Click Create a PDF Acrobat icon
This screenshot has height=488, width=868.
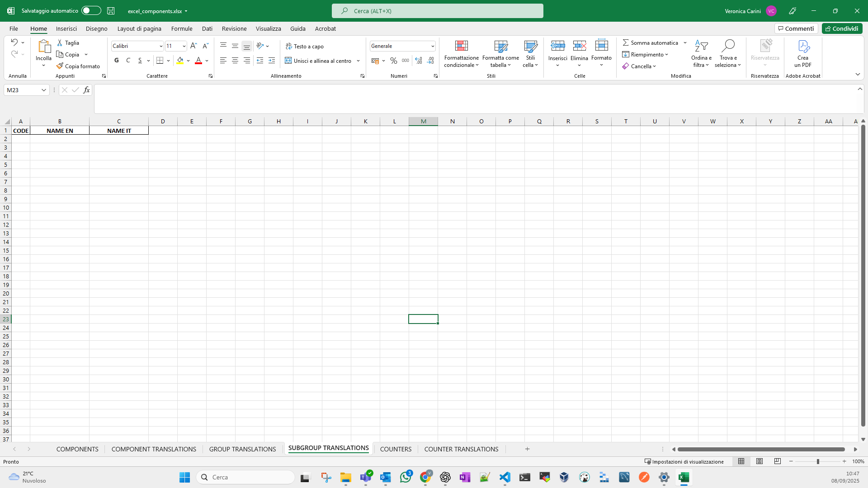click(x=803, y=47)
